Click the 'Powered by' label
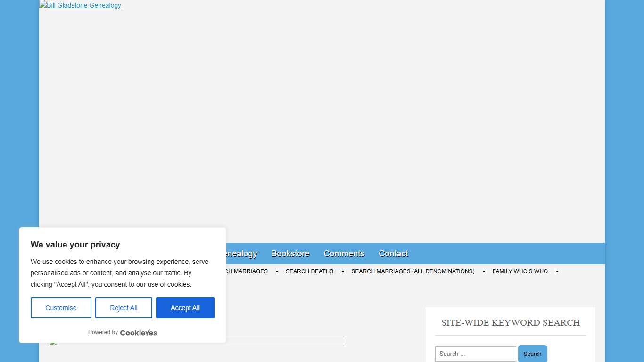Image resolution: width=644 pixels, height=362 pixels. click(103, 332)
